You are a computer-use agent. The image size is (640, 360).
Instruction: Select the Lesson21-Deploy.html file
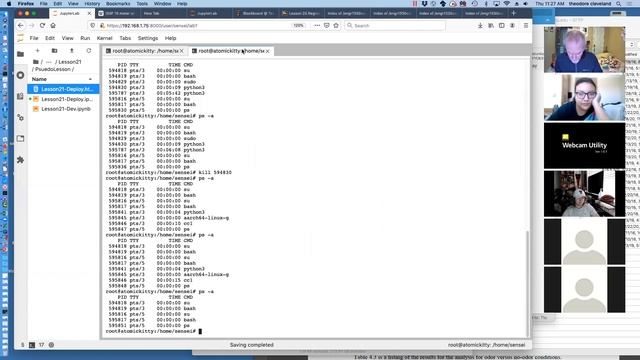tap(63, 89)
